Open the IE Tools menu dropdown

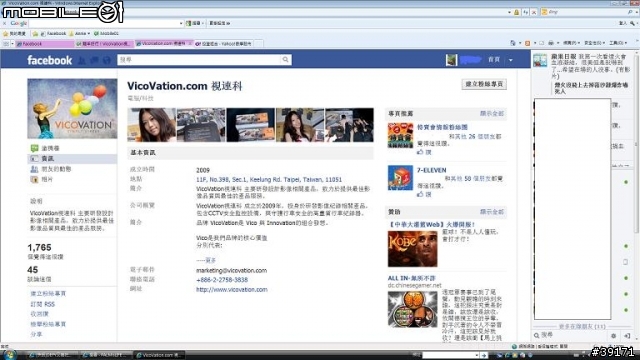(618, 43)
